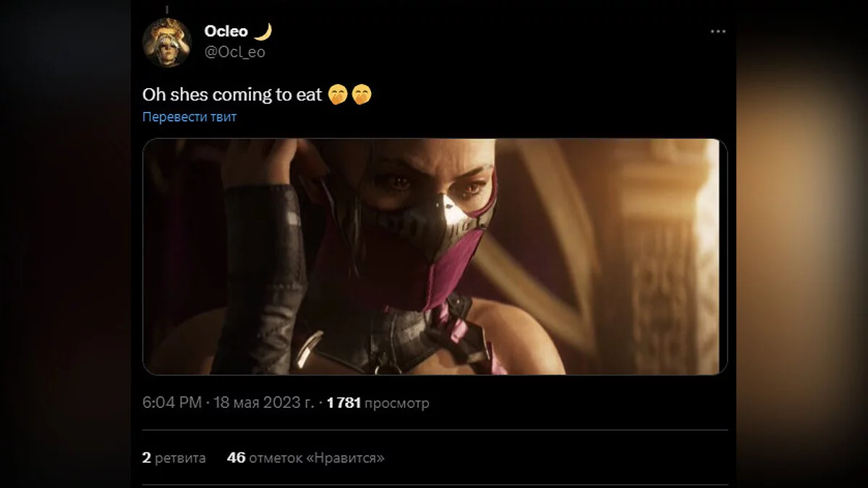Translate the tweet via Перевести твит
This screenshot has height=488, width=868.
(x=190, y=117)
